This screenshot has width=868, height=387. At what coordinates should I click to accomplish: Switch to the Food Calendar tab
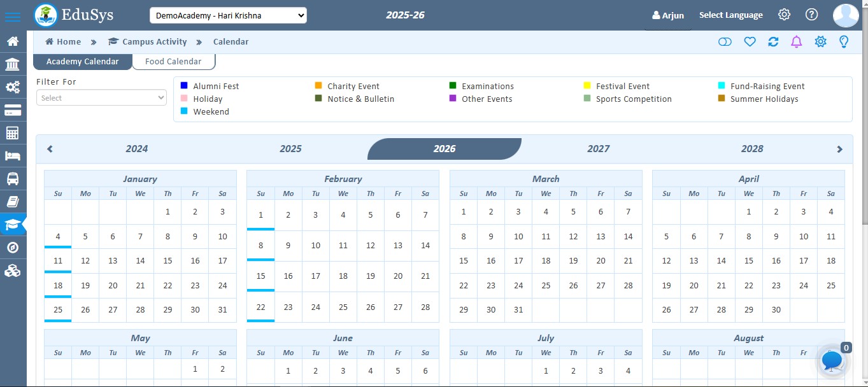tap(173, 61)
